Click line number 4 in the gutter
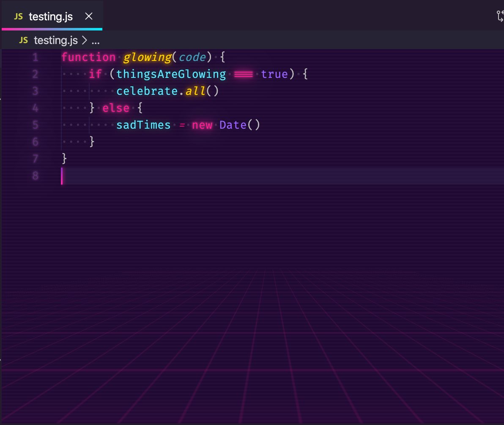 point(36,108)
